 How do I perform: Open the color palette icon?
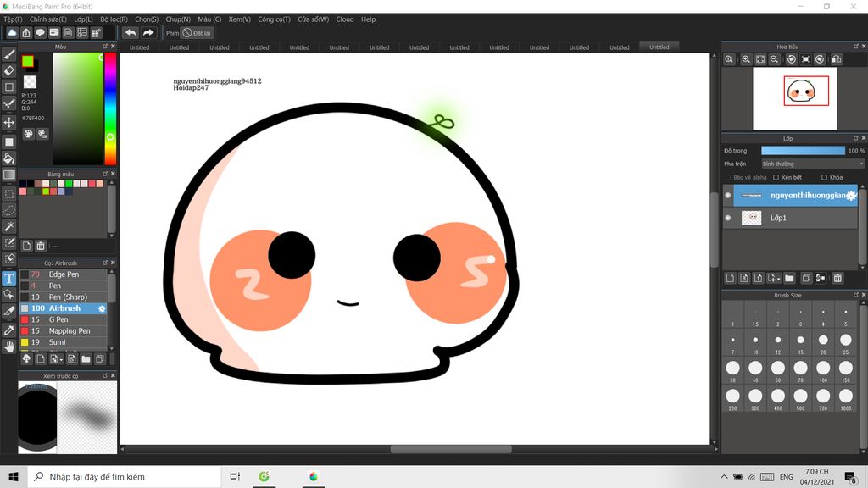tap(28, 134)
